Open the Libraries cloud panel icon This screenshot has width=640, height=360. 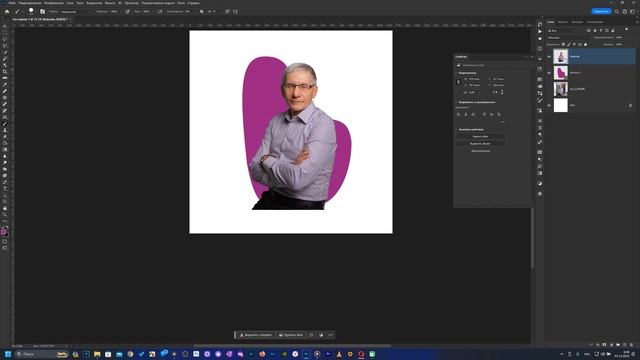click(x=540, y=87)
